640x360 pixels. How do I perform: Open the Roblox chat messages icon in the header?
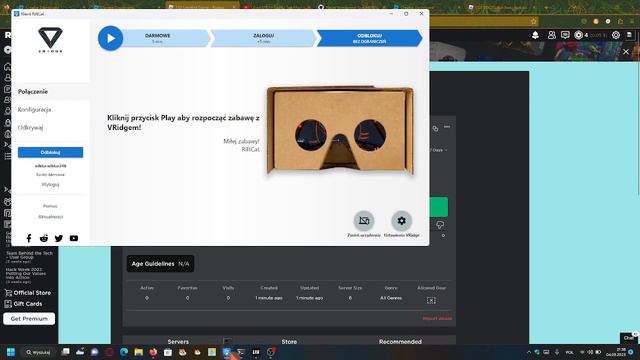565,36
